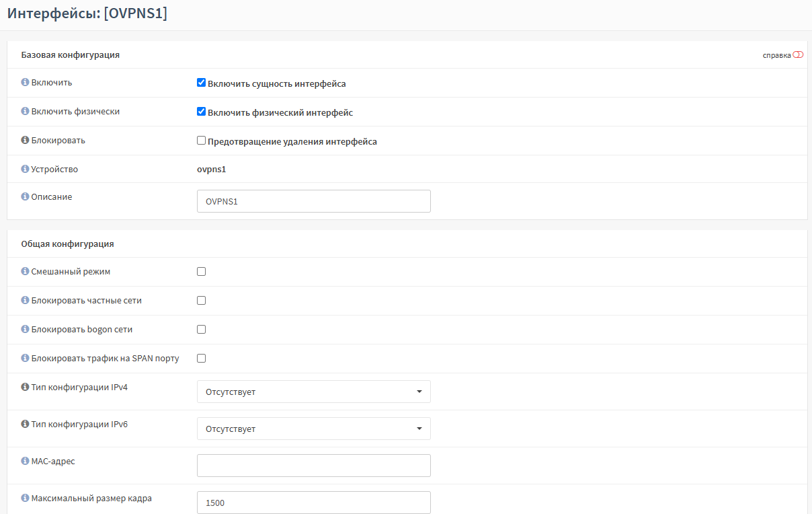Toggle the справка help switch
The width and height of the screenshot is (812, 514).
coord(798,55)
